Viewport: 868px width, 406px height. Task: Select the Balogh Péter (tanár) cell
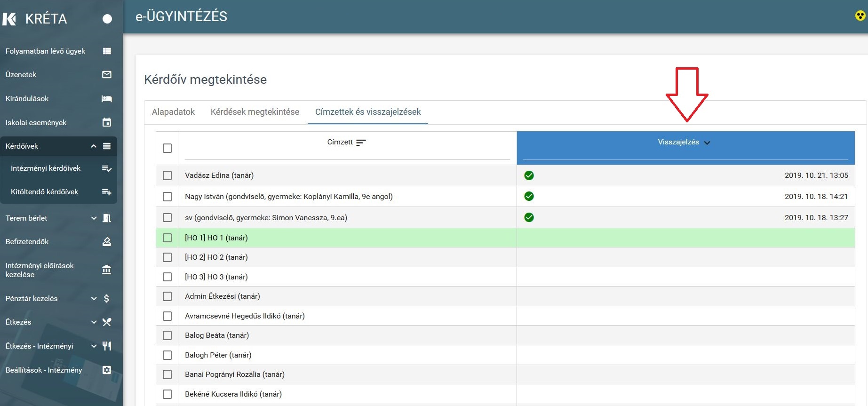(347, 355)
